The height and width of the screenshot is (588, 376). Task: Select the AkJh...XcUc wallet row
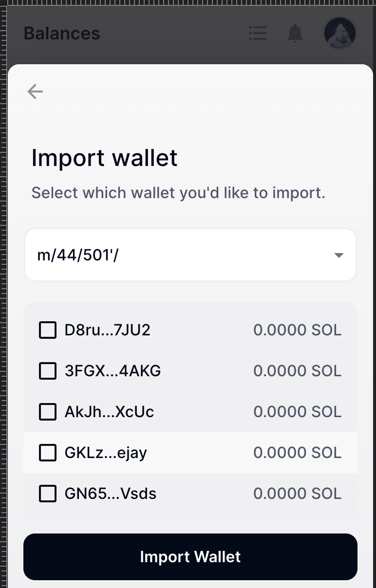pyautogui.click(x=190, y=411)
